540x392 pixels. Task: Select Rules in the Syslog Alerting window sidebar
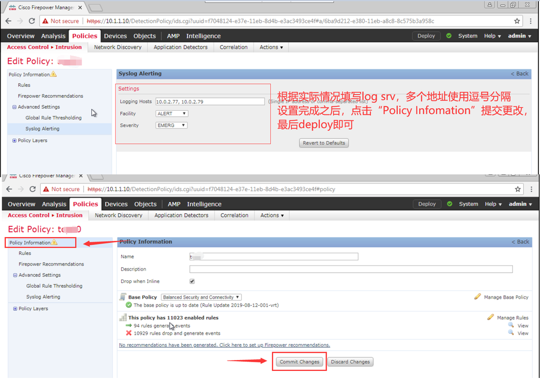coord(24,85)
